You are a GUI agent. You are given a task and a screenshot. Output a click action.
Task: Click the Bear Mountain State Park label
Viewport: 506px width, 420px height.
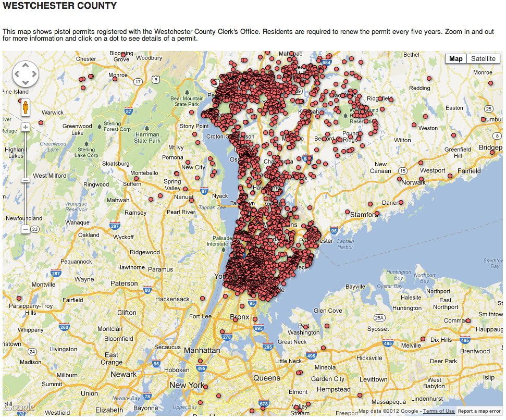pos(187,101)
